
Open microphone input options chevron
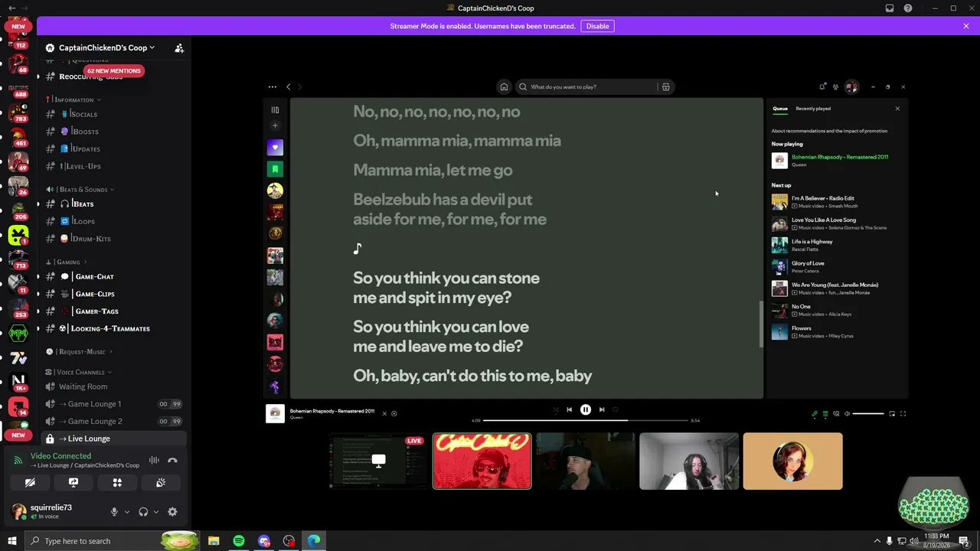[127, 512]
